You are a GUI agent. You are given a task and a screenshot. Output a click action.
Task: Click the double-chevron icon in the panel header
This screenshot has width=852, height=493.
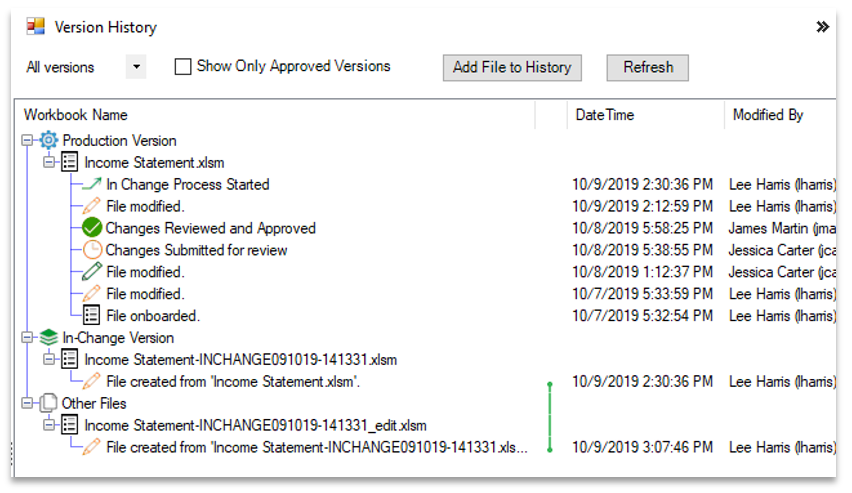(823, 27)
